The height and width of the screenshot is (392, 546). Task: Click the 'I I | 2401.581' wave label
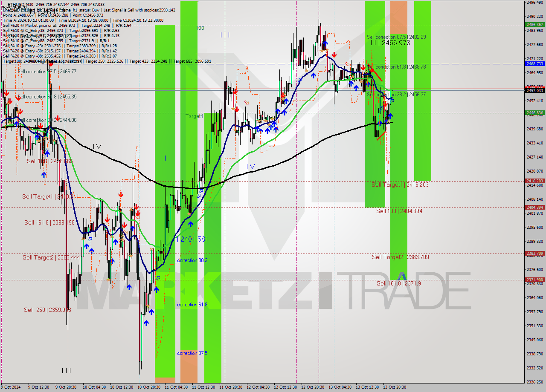click(189, 239)
